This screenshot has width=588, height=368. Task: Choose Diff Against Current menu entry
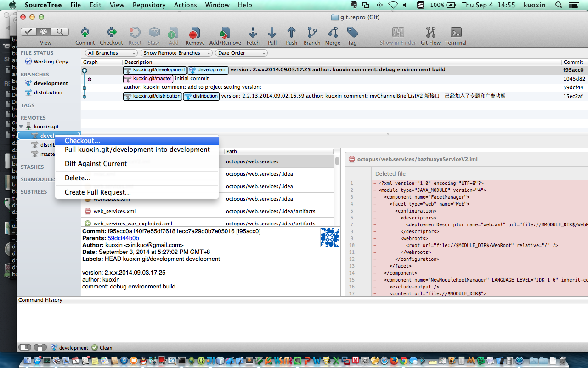(x=136, y=164)
